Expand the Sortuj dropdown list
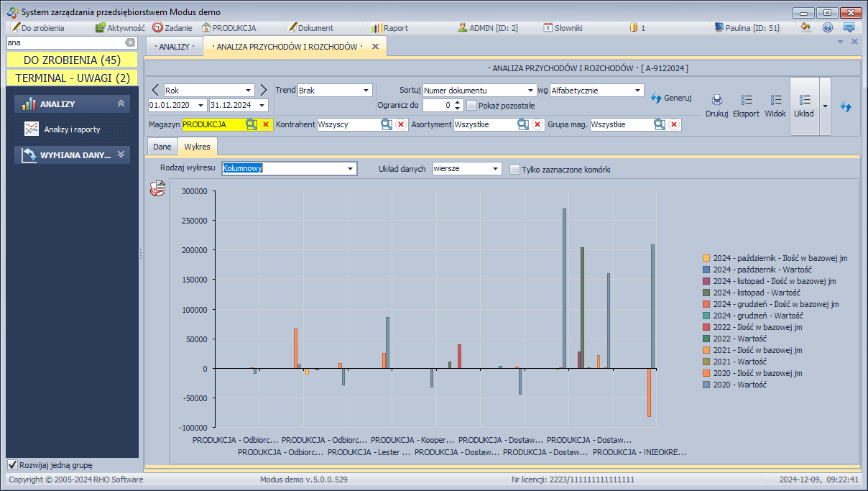The width and height of the screenshot is (868, 491). pyautogui.click(x=530, y=91)
